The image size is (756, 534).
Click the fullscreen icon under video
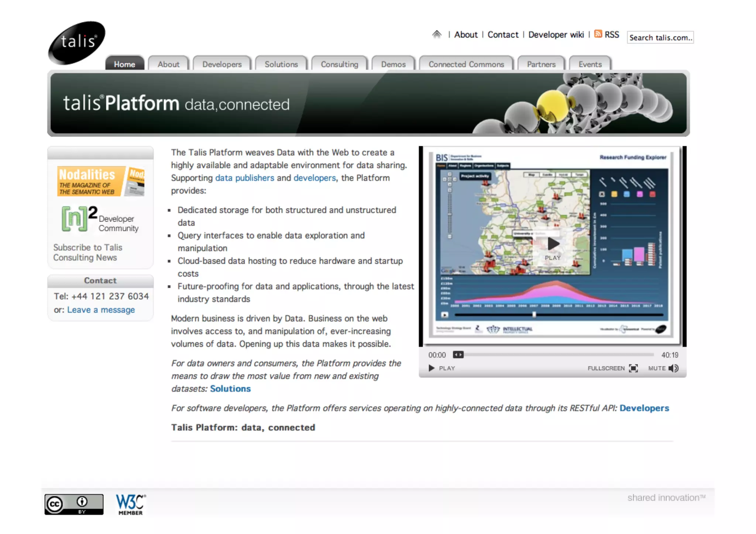[633, 368]
